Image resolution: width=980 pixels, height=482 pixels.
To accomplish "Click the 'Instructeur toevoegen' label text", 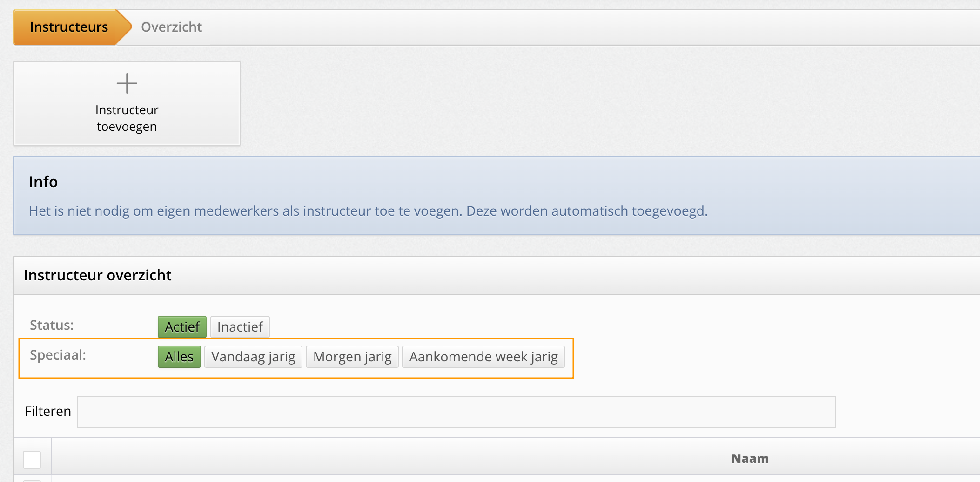I will (127, 118).
